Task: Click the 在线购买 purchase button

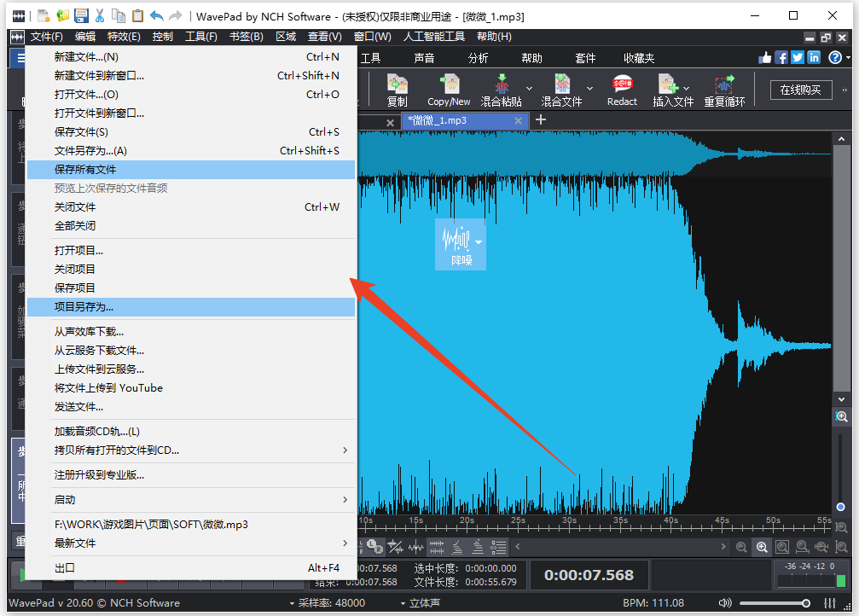Action: click(x=800, y=89)
